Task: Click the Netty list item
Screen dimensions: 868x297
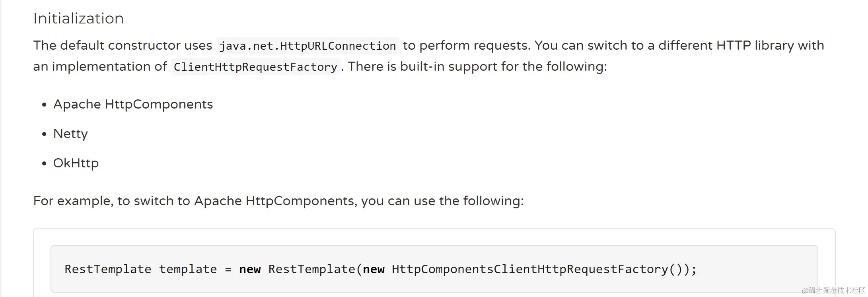Action: [70, 134]
